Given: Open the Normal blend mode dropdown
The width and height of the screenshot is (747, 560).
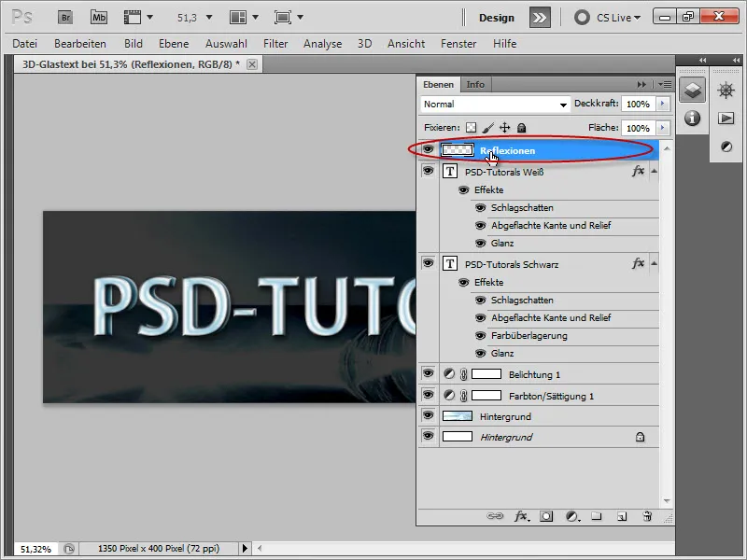Looking at the screenshot, I should click(495, 104).
